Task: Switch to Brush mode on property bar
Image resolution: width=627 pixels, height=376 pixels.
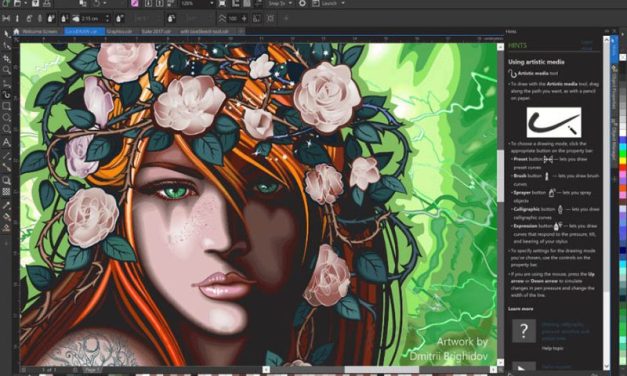Action: (x=17, y=18)
